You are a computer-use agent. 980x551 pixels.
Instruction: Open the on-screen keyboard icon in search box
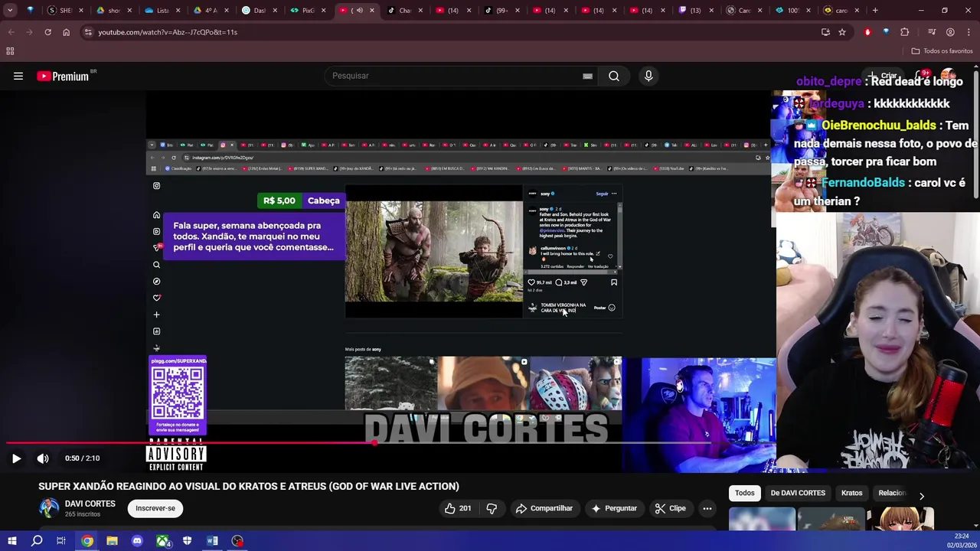pos(587,76)
